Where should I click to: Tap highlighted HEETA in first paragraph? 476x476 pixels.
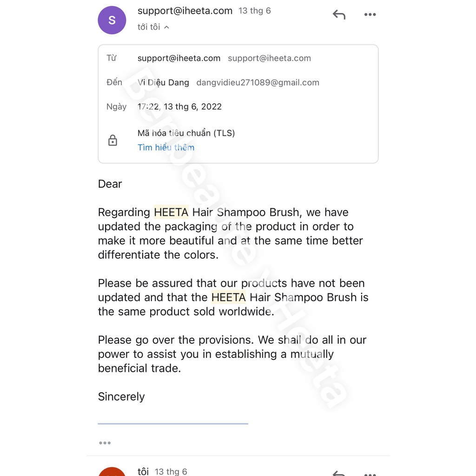coord(171,212)
